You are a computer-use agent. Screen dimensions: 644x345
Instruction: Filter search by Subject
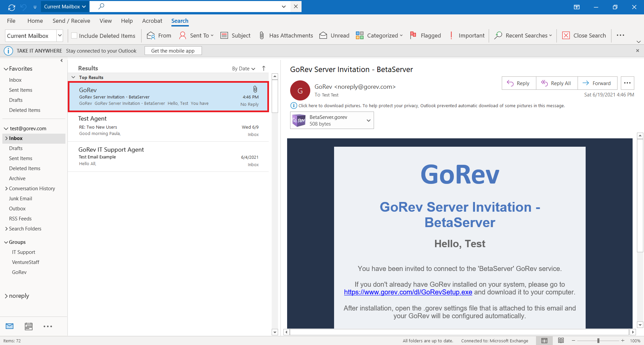(235, 36)
